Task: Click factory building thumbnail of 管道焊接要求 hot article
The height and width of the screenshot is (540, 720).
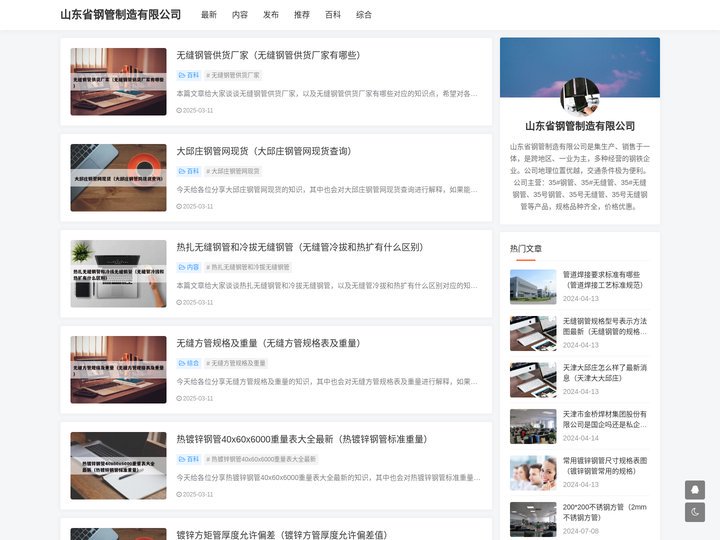Action: 533,287
